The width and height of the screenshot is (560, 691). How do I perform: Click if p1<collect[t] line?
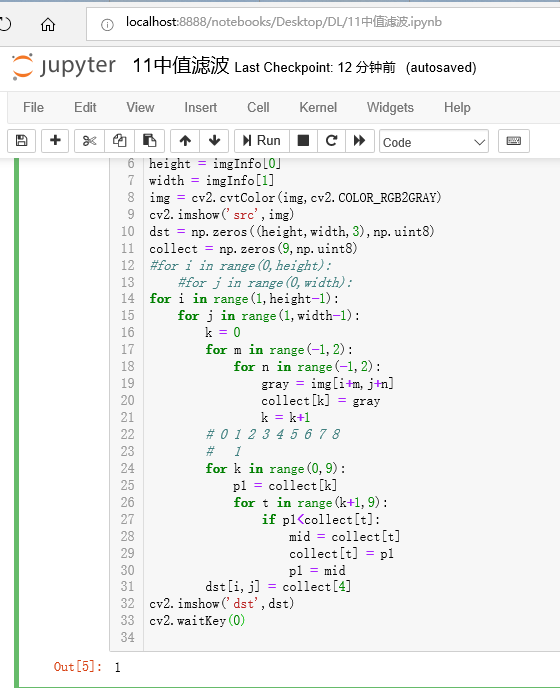321,520
